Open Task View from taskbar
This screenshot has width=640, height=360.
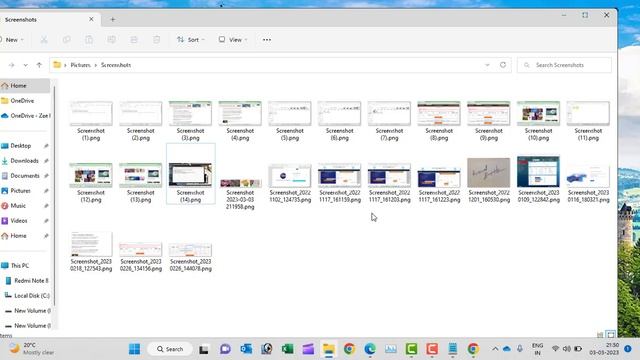tap(204, 349)
